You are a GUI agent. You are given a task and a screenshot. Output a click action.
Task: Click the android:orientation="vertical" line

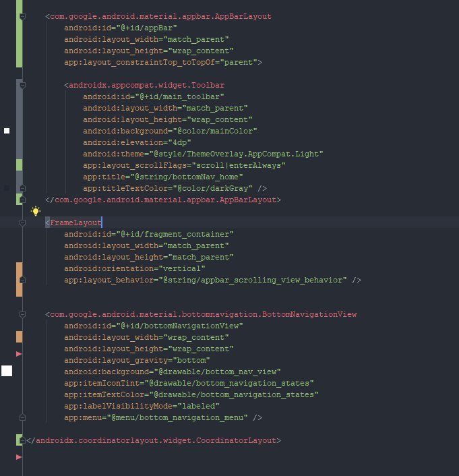point(135,268)
